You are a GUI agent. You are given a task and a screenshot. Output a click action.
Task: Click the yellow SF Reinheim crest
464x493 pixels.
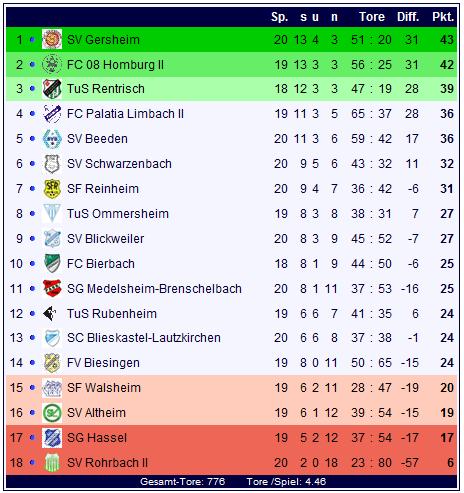click(52, 189)
